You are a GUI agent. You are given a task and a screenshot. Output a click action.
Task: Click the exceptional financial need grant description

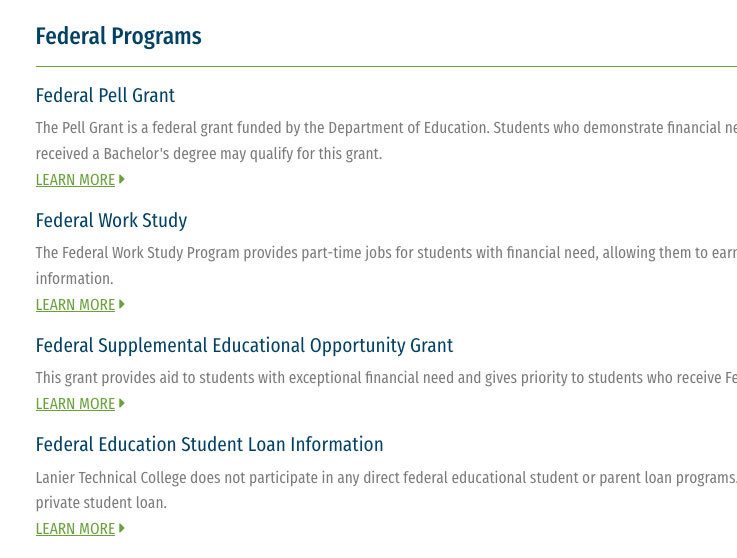tap(386, 377)
